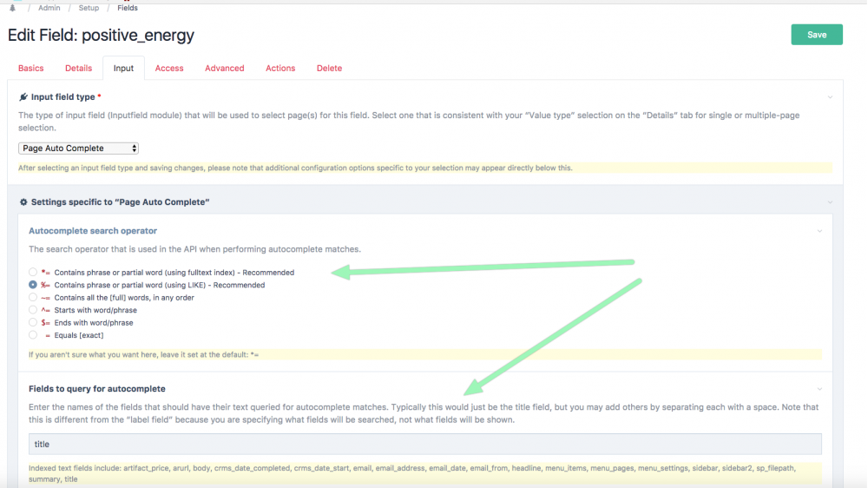Open Setup in the breadcrumb

coord(89,8)
